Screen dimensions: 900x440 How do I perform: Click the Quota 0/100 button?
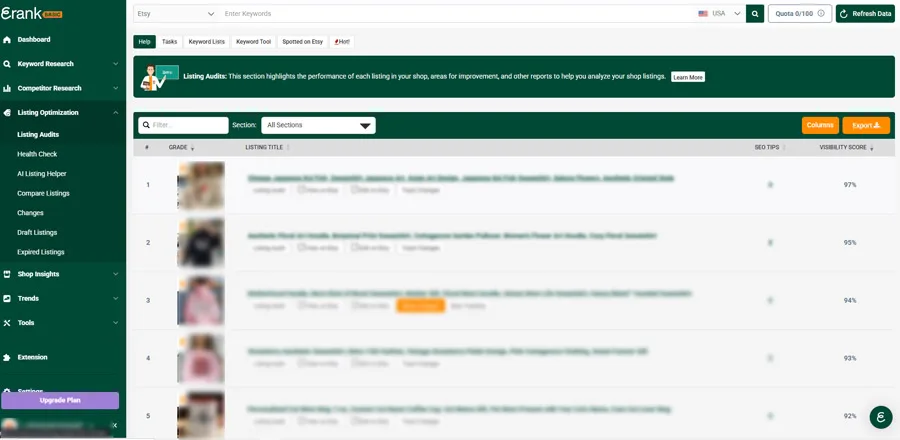click(x=800, y=14)
